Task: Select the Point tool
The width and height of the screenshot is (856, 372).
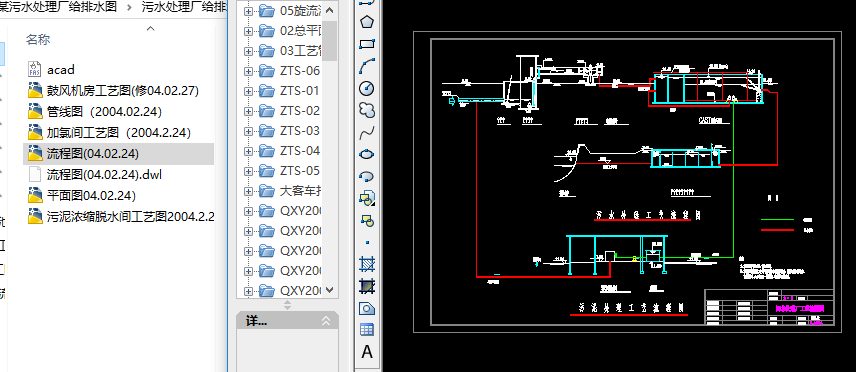Action: tap(367, 242)
